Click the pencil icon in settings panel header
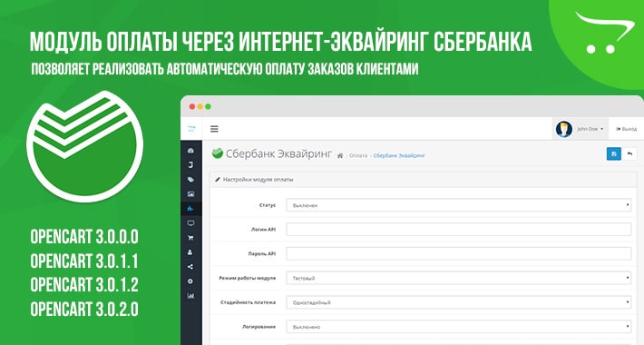Image resolution: width=644 pixels, height=345 pixels. pyautogui.click(x=218, y=180)
